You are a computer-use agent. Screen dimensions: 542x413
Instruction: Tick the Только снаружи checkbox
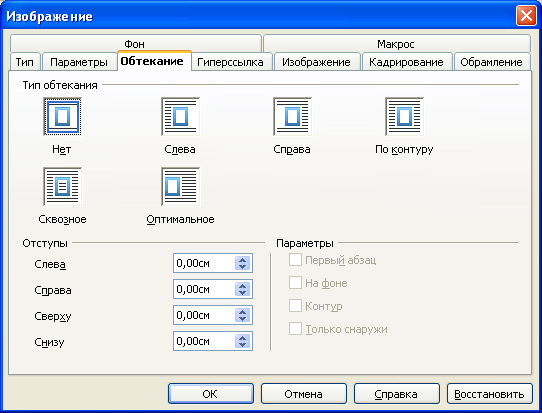click(295, 329)
